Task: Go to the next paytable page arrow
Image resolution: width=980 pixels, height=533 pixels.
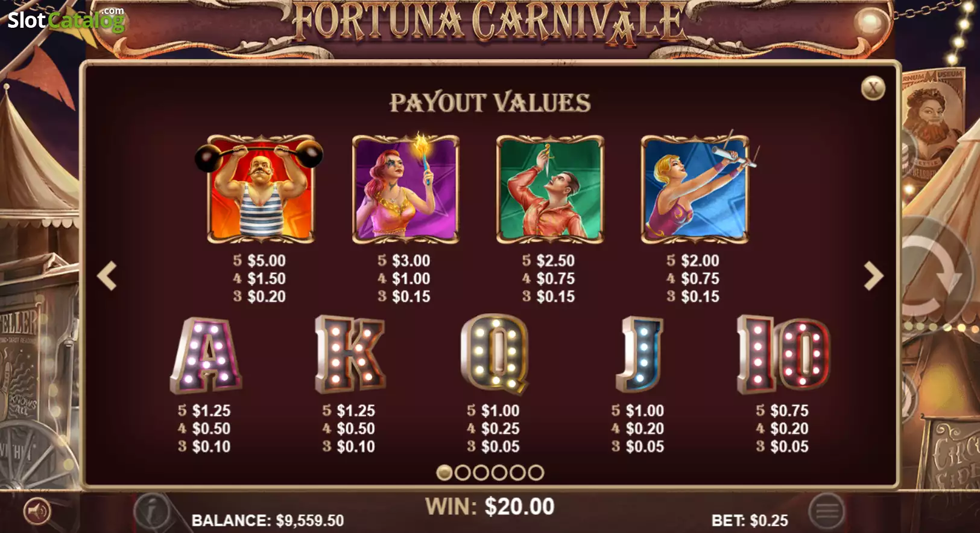Action: [x=873, y=276]
